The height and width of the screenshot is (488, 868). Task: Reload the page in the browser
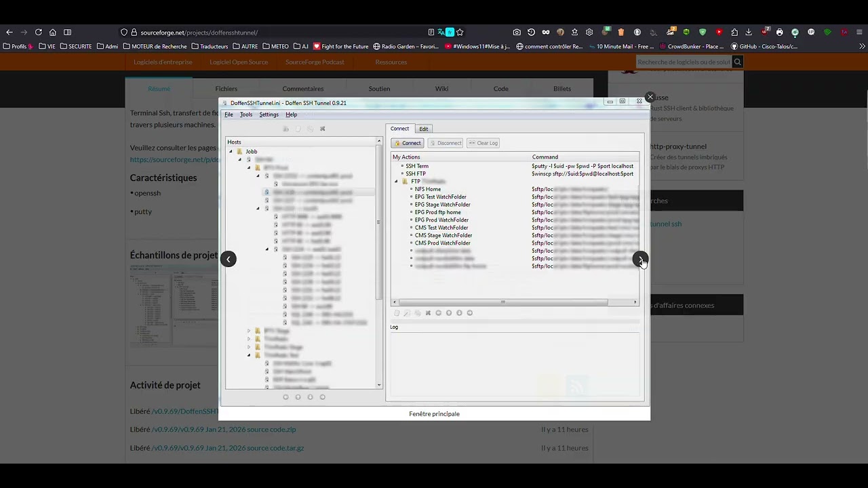pos(39,32)
